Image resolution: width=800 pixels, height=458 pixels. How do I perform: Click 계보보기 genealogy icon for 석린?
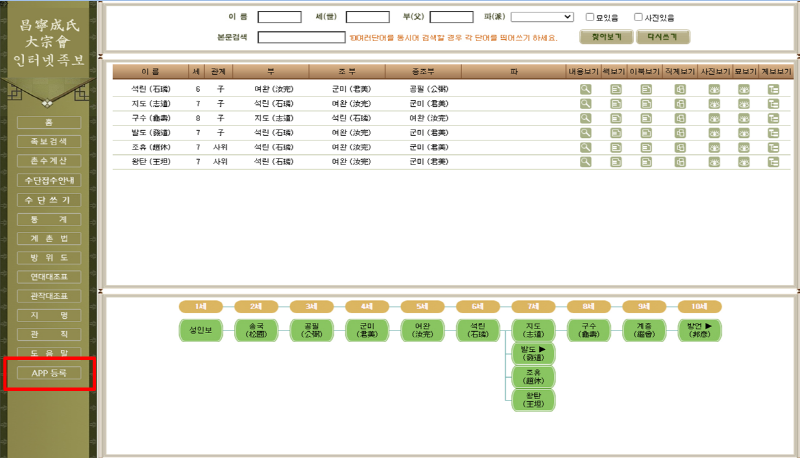(x=773, y=89)
